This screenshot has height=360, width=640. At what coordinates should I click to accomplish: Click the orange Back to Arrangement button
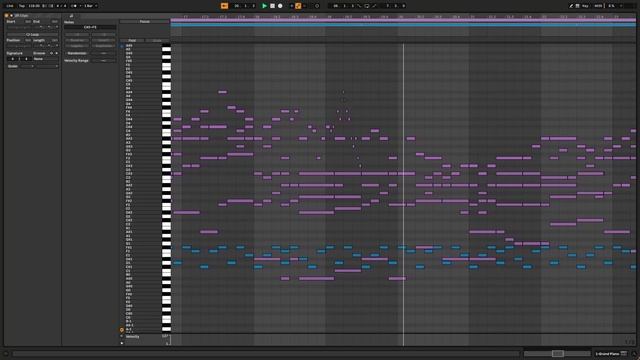[x=224, y=6]
